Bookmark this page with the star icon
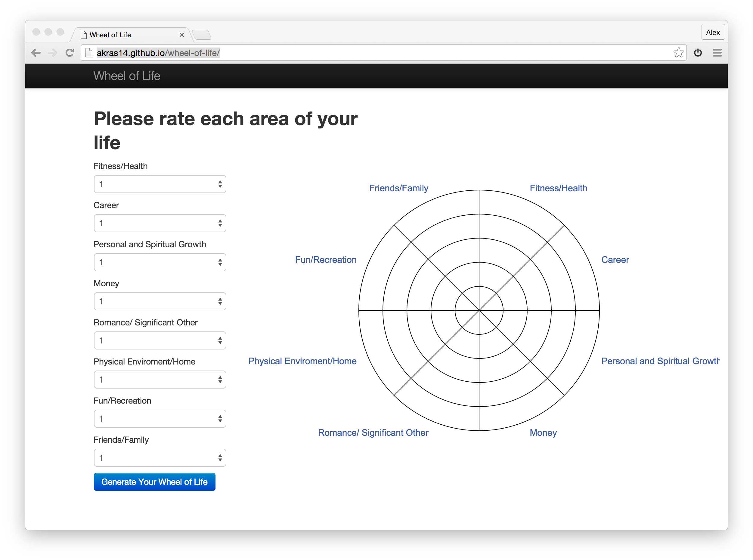The width and height of the screenshot is (753, 560). pyautogui.click(x=678, y=53)
